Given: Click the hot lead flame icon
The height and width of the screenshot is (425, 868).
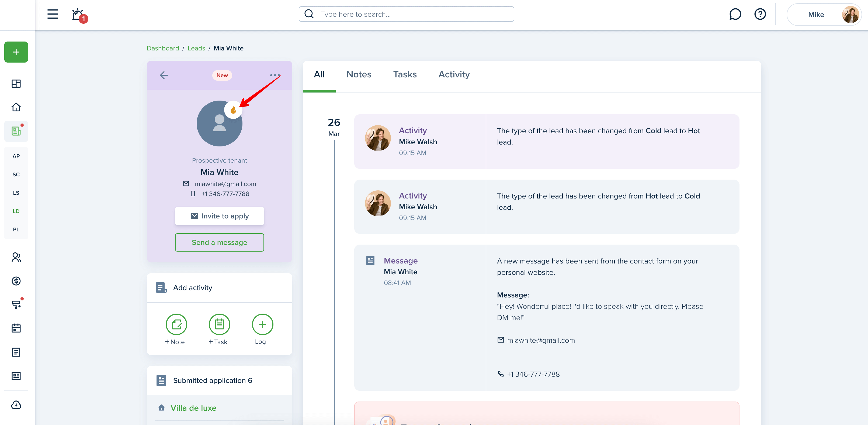Looking at the screenshot, I should [x=233, y=110].
